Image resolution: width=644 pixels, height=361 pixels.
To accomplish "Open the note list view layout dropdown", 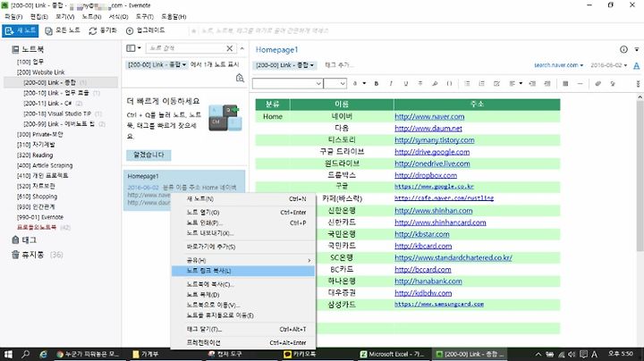I will tap(133, 48).
